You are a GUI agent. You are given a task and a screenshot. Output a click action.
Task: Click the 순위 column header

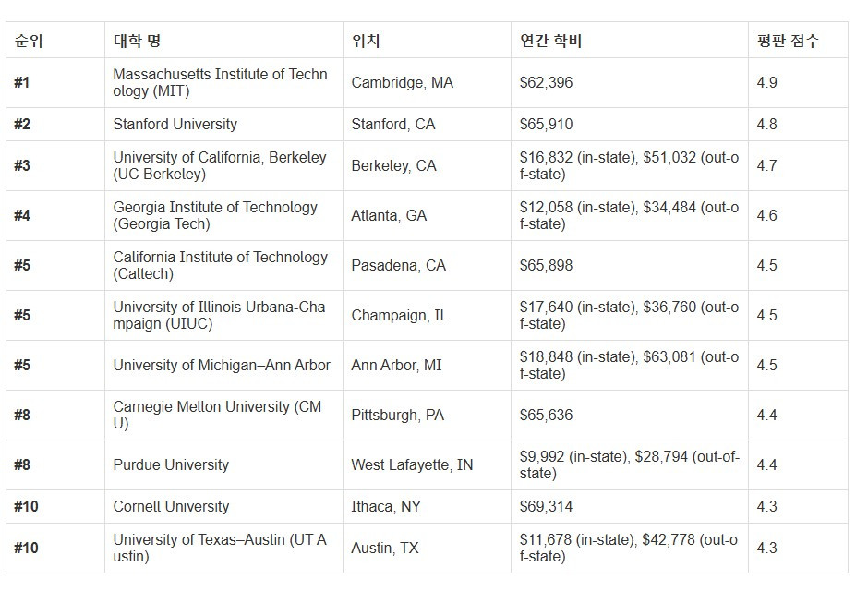[29, 42]
